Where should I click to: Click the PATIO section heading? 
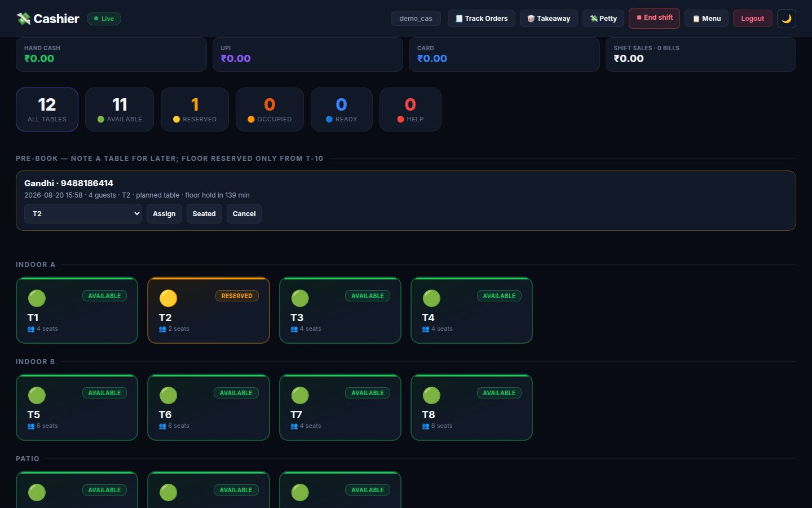coord(28,459)
